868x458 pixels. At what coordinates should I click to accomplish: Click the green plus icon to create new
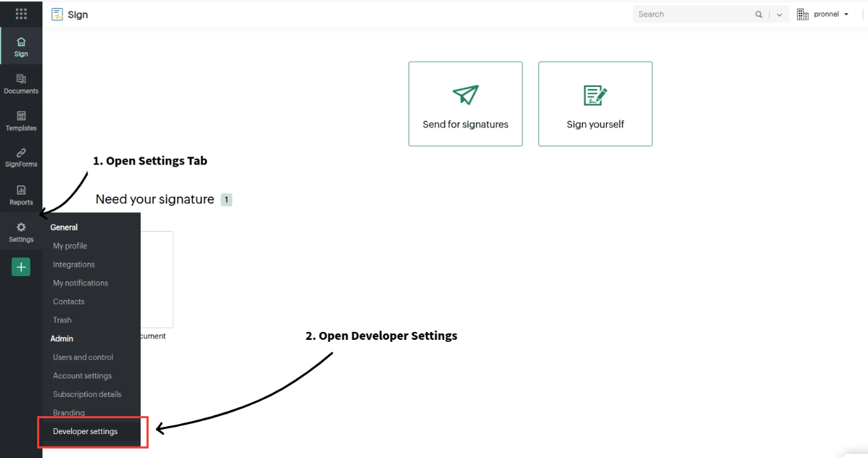pyautogui.click(x=21, y=266)
